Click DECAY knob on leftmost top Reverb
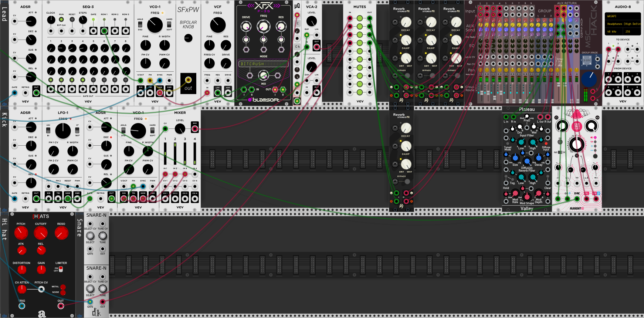Screen dimensions: 644x318 (x=406, y=22)
